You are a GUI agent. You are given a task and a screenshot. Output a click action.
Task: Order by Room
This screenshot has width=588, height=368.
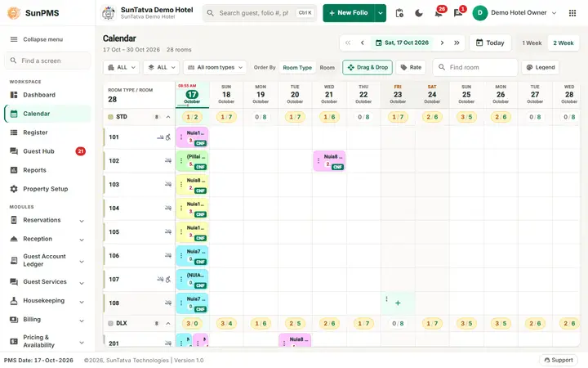click(327, 68)
